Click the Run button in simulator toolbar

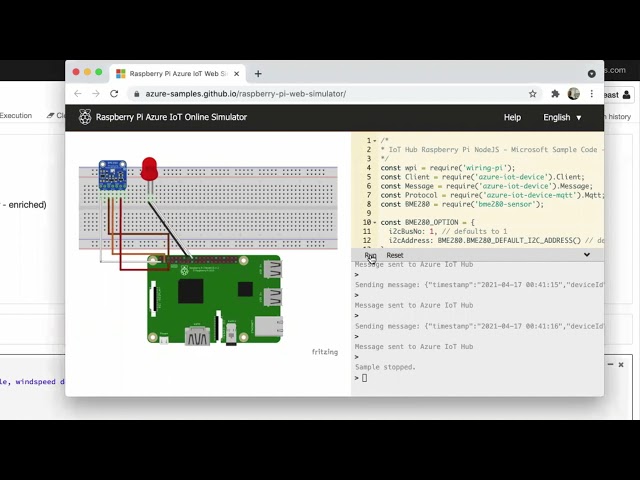(370, 255)
